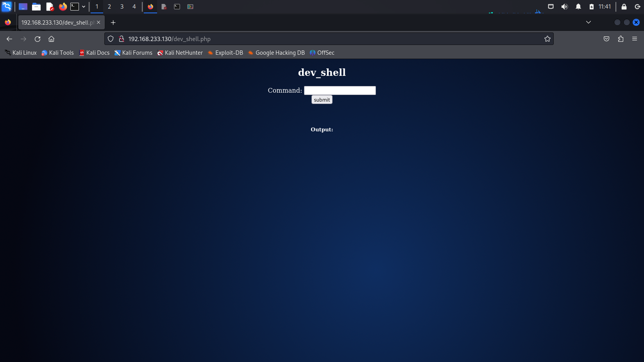Switch to workspace 2

[x=109, y=7]
